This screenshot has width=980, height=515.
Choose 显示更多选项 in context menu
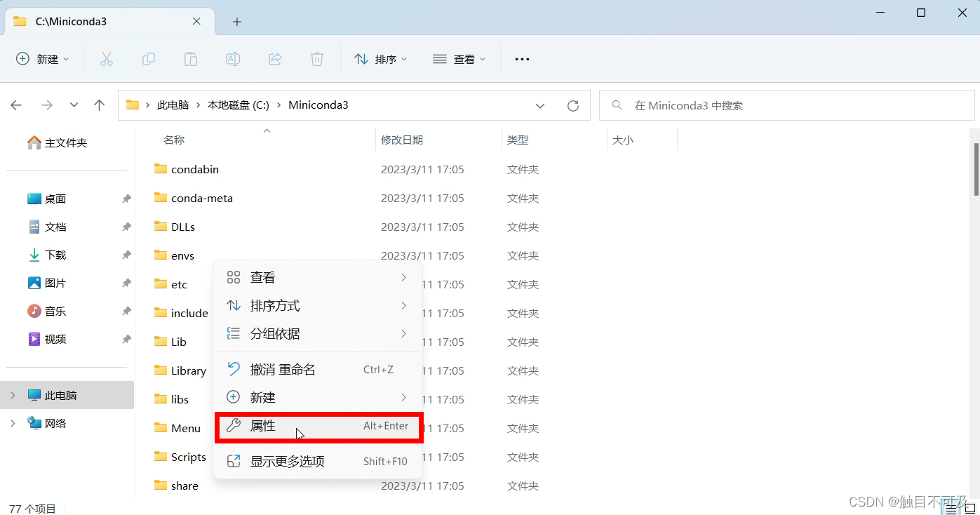pyautogui.click(x=318, y=462)
